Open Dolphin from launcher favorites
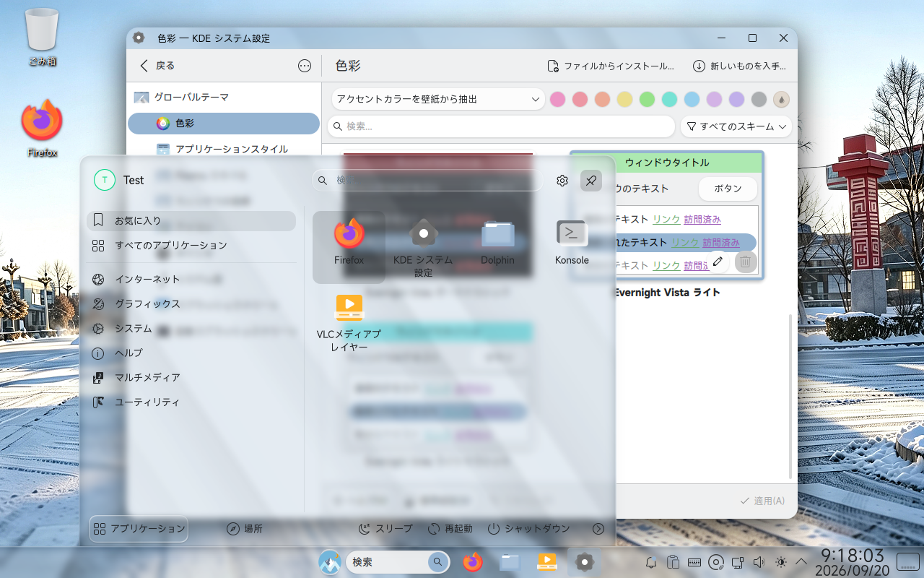This screenshot has height=578, width=924. click(497, 246)
